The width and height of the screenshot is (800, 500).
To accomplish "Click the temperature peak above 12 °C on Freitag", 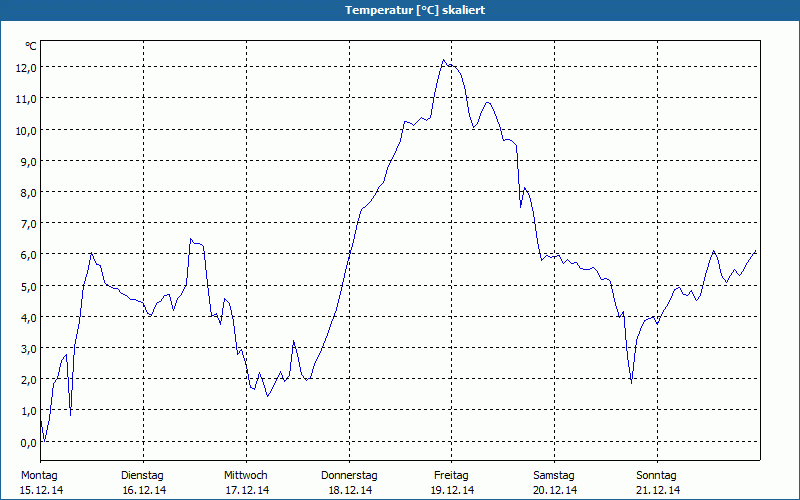I will point(443,60).
